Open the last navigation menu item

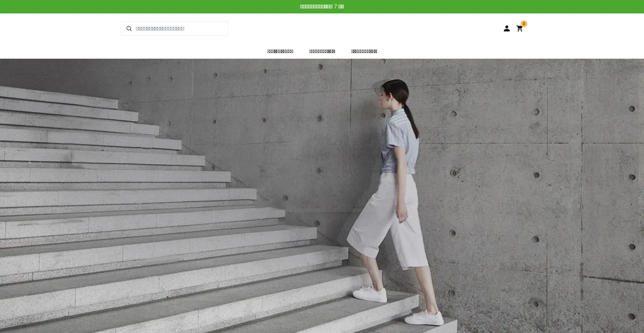point(364,51)
